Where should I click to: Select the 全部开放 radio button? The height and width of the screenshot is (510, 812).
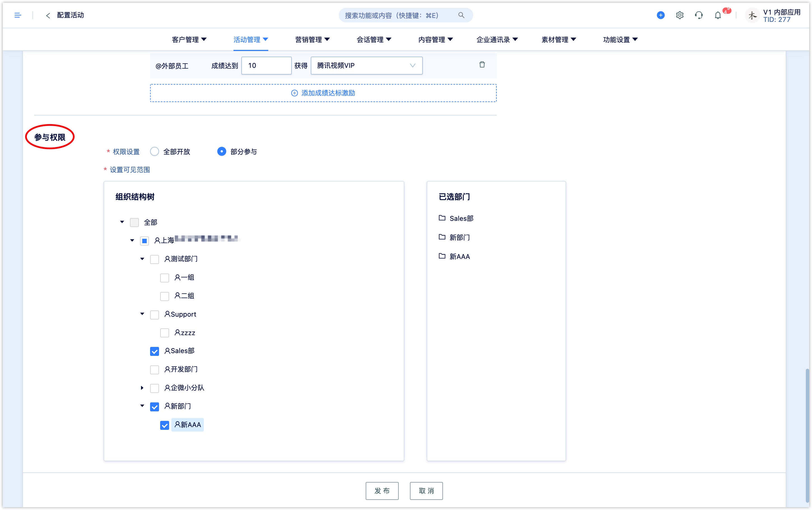click(154, 151)
